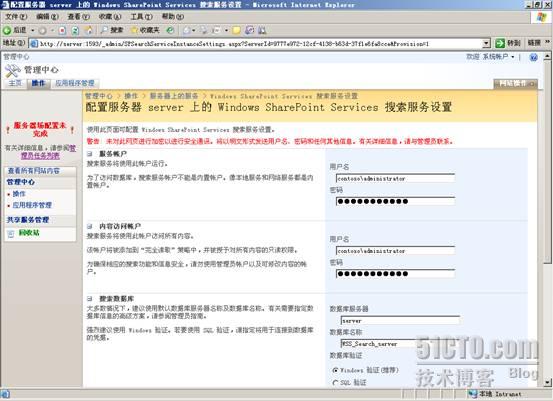Click the Edit page toolbar icon
Screen dimensions: 553x401
point(216,30)
